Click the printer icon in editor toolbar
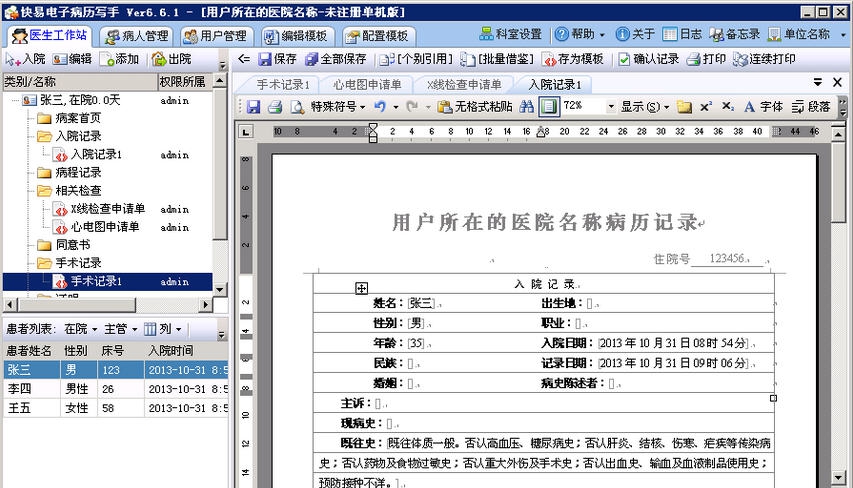The image size is (853, 488). (274, 106)
